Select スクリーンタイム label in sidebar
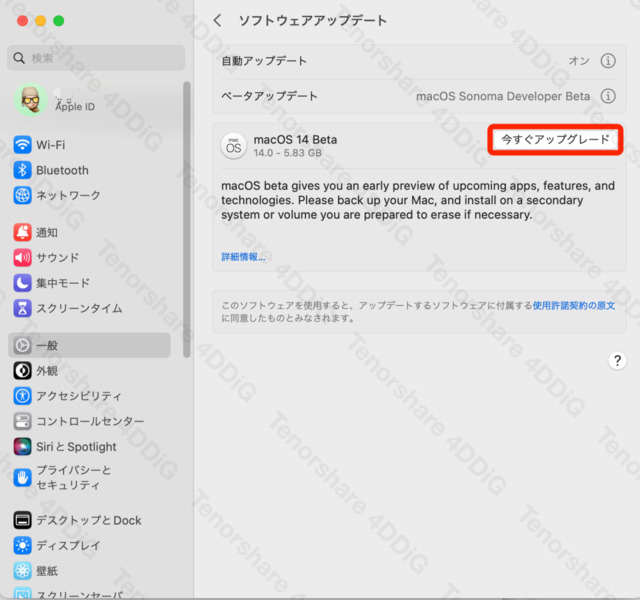 click(79, 309)
